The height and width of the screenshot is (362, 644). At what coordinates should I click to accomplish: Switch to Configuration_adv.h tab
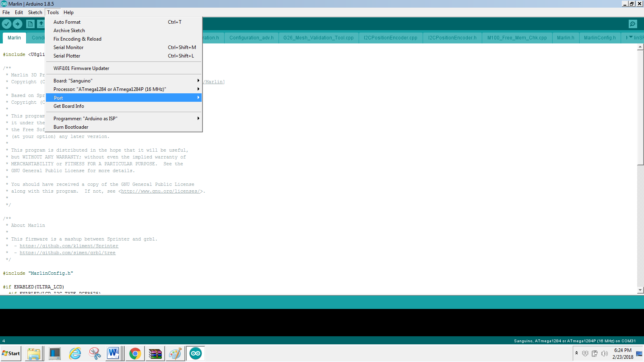coord(252,38)
